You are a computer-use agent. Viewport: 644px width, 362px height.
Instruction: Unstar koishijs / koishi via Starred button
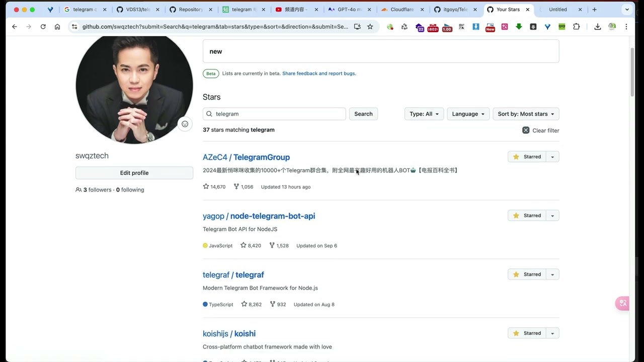(526, 333)
